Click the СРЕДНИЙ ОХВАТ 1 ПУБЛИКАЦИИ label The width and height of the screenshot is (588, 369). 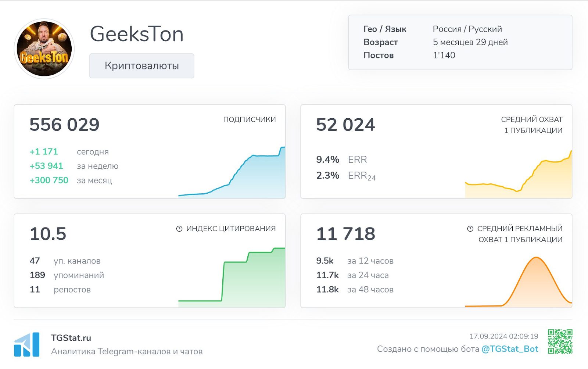(x=532, y=125)
